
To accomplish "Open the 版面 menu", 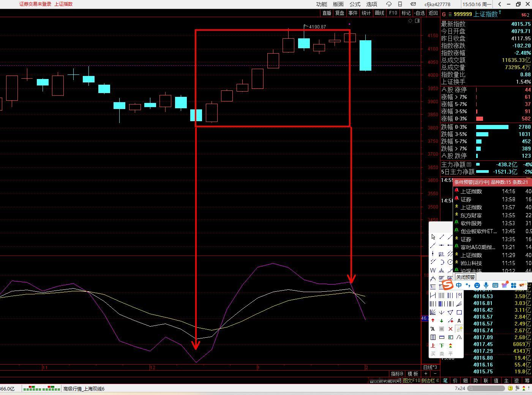I will pyautogui.click(x=338, y=4).
